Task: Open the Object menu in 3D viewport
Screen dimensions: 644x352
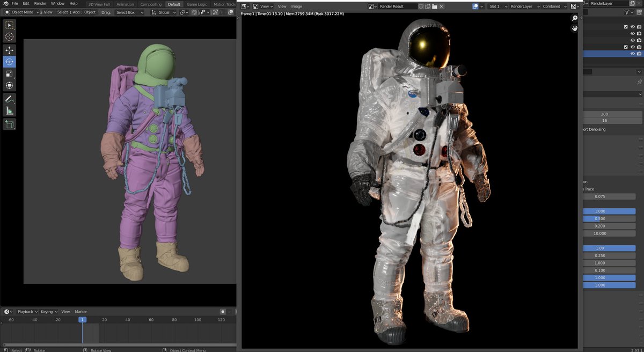Action: [90, 12]
